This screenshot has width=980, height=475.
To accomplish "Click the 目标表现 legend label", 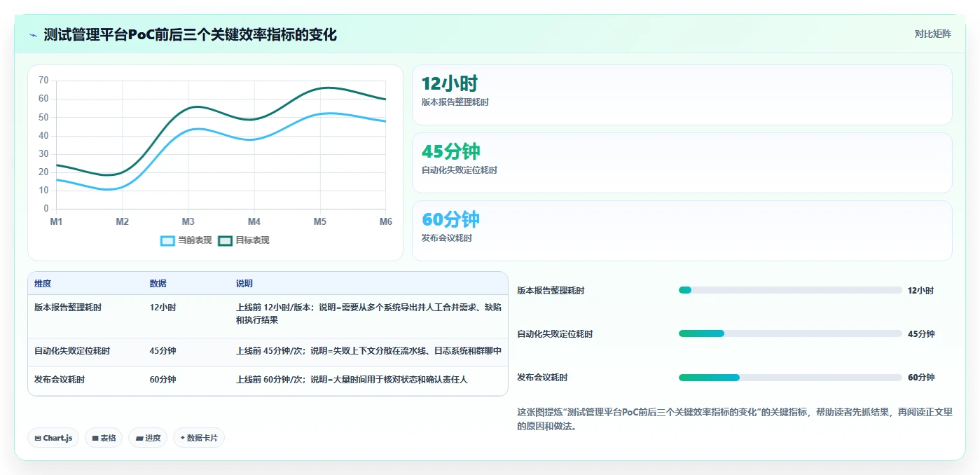I will 252,240.
